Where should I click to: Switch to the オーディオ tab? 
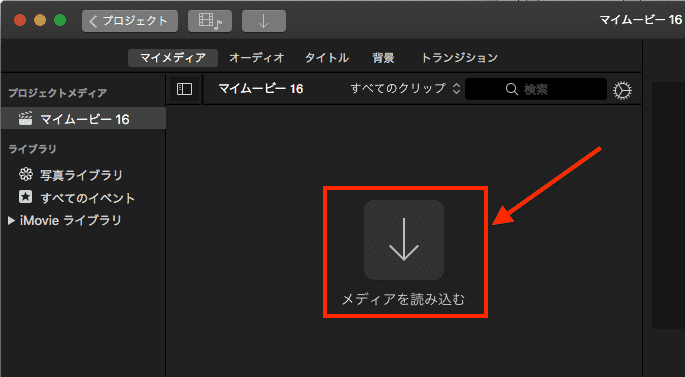coord(256,58)
